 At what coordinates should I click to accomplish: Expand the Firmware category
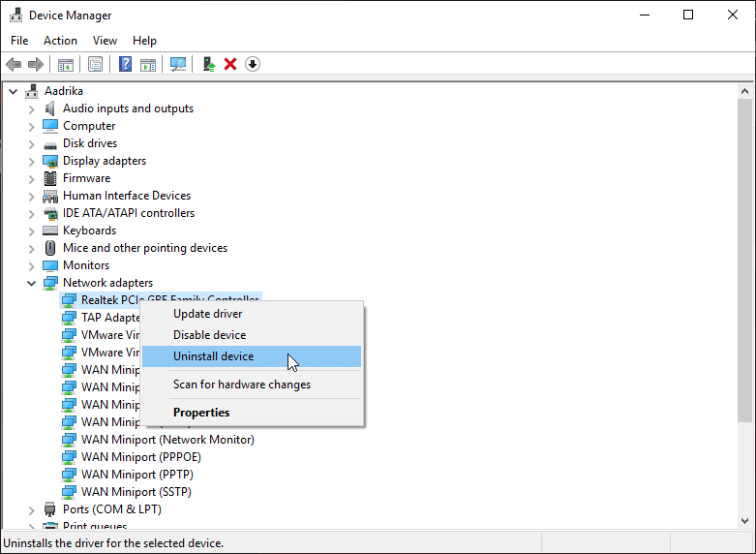pos(32,179)
